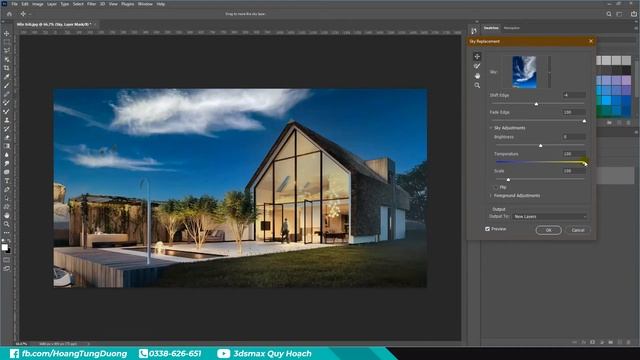Click the Home icon in options bar
This screenshot has height=360, width=640.
pos(9,14)
